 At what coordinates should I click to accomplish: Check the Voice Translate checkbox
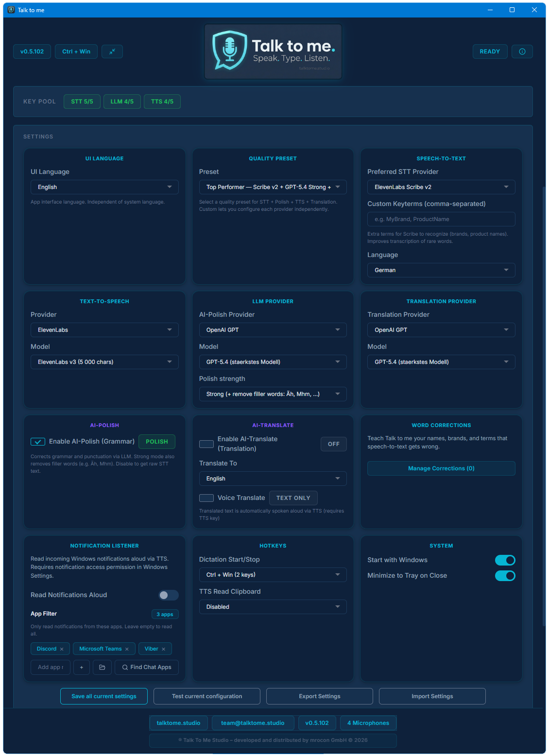click(x=206, y=498)
